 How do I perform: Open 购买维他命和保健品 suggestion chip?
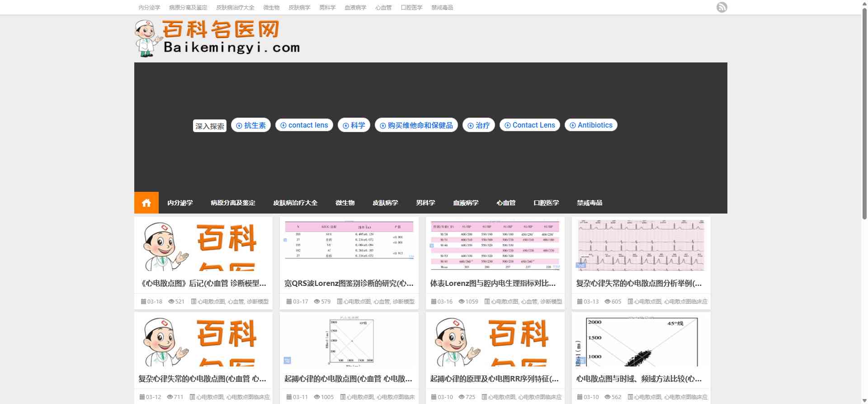tap(416, 125)
